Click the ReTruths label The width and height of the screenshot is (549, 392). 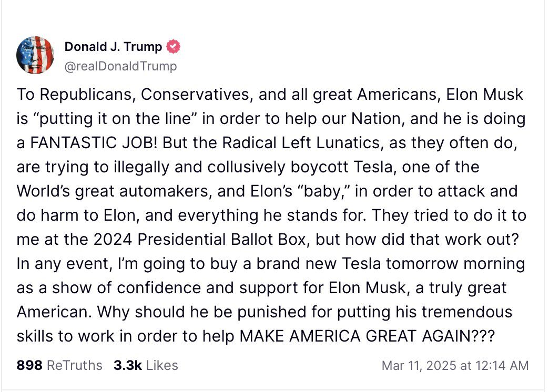[x=74, y=365]
